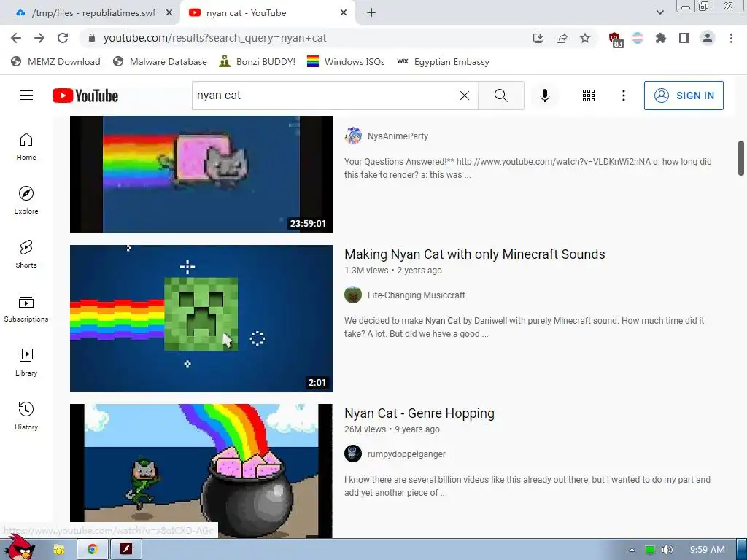Open the Genre Hopping video thumbnail

pos(201,471)
